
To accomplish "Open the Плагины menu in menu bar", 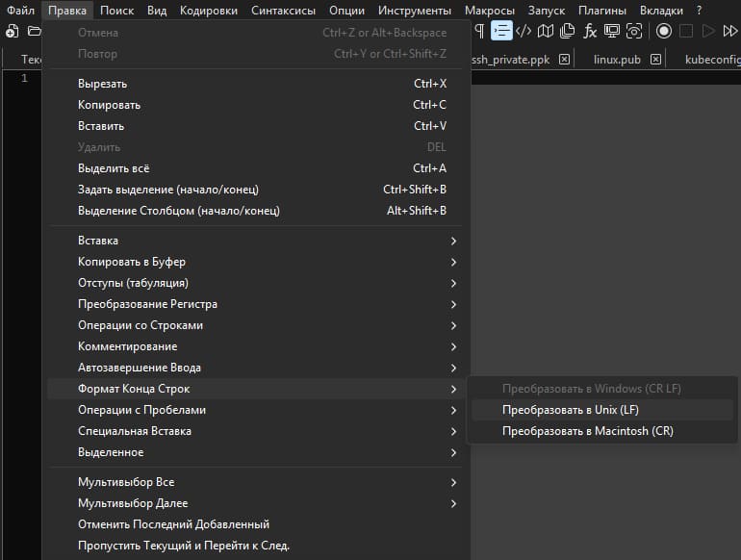I will tap(602, 11).
